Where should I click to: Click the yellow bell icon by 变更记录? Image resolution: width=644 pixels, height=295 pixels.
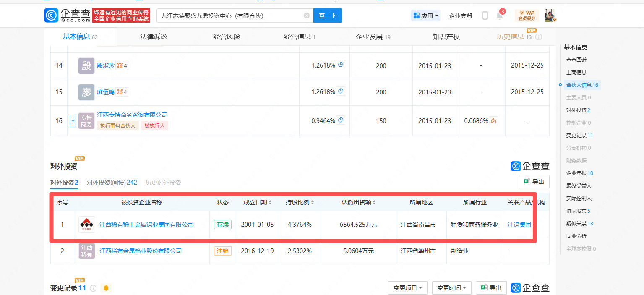(106, 288)
